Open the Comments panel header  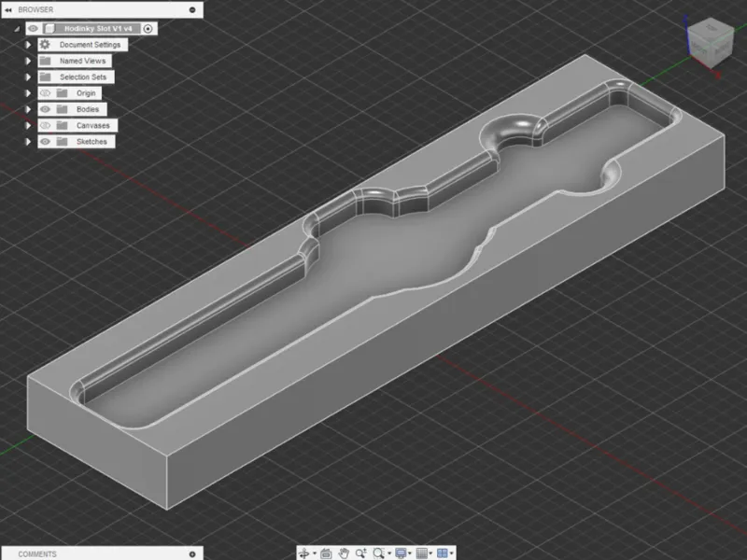(x=102, y=553)
